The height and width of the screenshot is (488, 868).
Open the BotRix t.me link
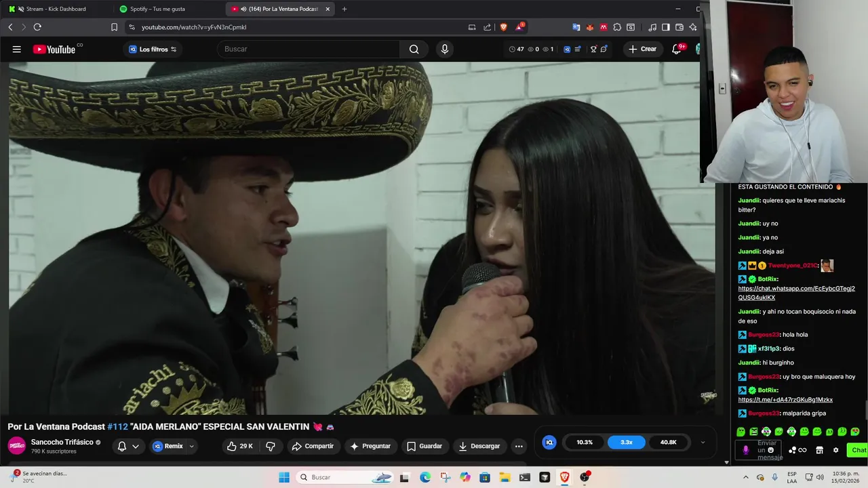pyautogui.click(x=785, y=400)
